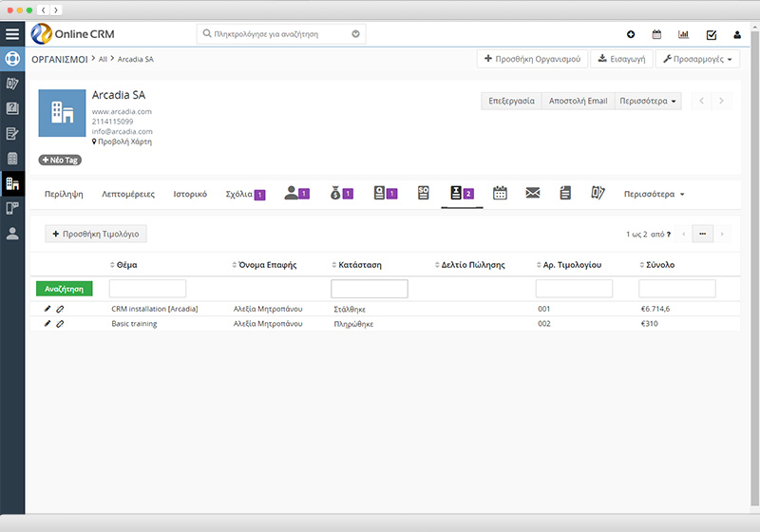Sort by the Θέμα column
Image resolution: width=760 pixels, height=532 pixels.
[x=123, y=264]
